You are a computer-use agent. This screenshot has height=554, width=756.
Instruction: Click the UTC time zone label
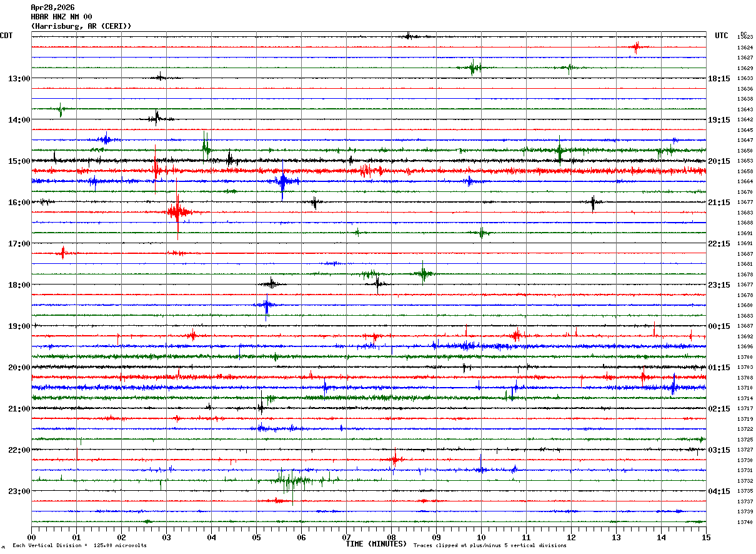[x=722, y=36]
